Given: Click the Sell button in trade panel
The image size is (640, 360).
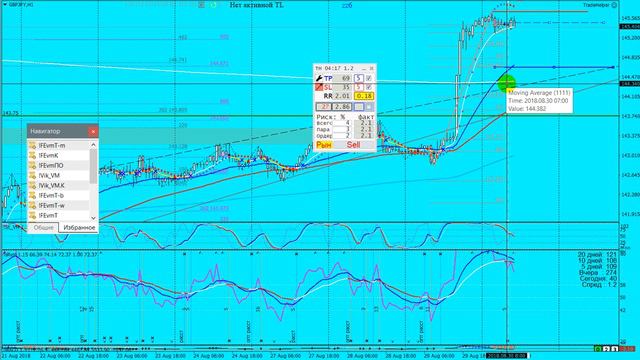Looking at the screenshot, I should pos(353,144).
